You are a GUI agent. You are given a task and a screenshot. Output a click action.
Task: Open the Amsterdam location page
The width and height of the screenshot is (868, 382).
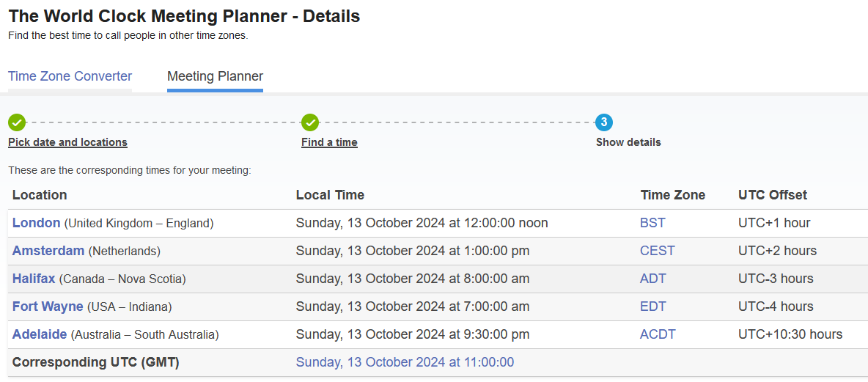pyautogui.click(x=48, y=251)
